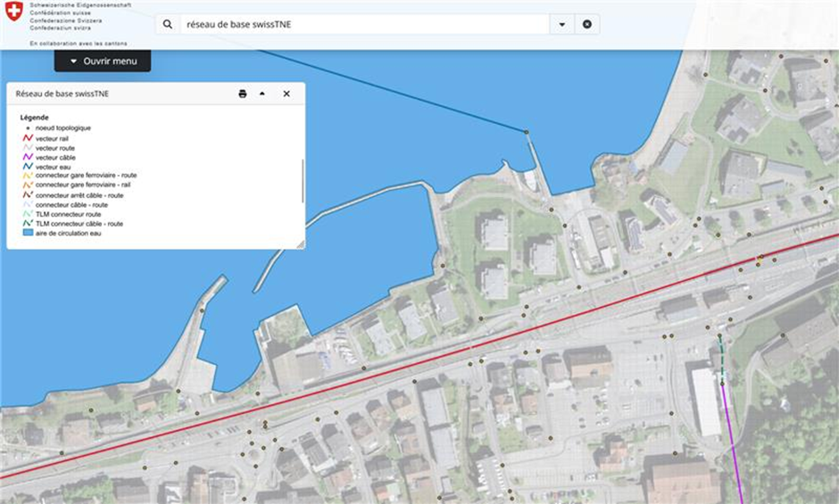Click the blue aire de circulation eau swatch
The height and width of the screenshot is (504, 839).
pos(28,233)
